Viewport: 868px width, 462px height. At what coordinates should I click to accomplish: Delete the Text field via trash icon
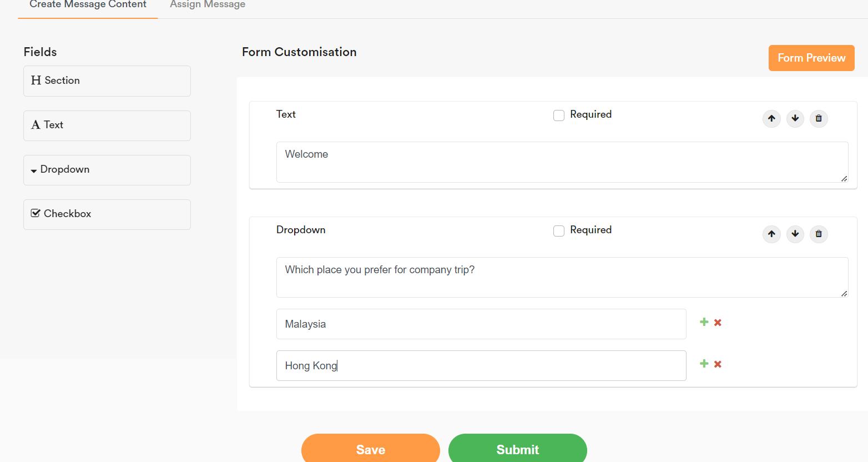tap(819, 118)
